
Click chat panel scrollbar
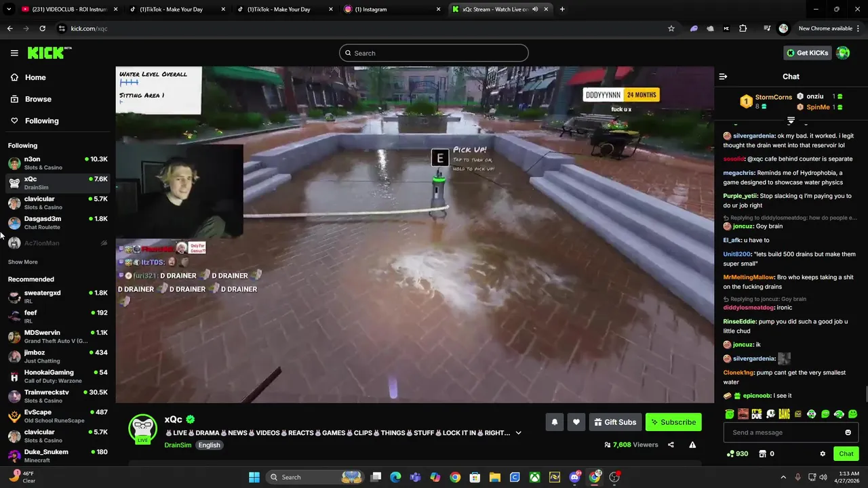865,394
